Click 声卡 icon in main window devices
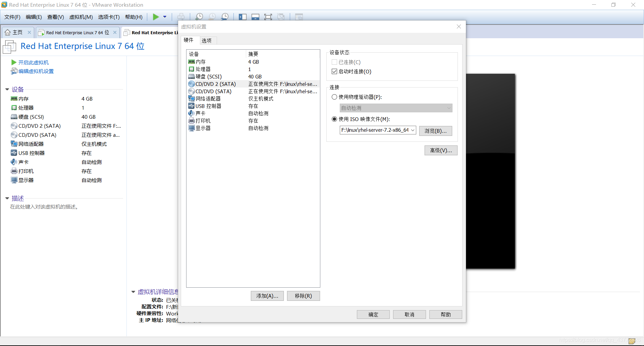Screen dimensions: 644x346 click(14, 162)
